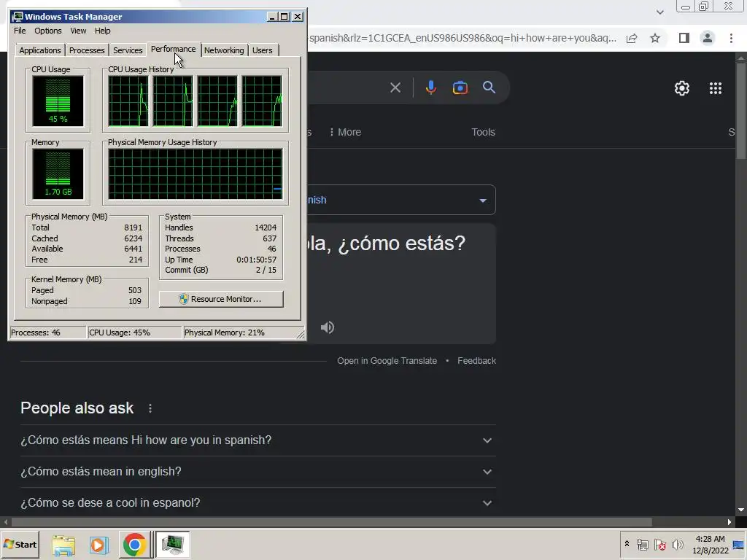Click the horizontal scrollbar thumb
Viewport: 747px width, 560px height.
pos(332,522)
